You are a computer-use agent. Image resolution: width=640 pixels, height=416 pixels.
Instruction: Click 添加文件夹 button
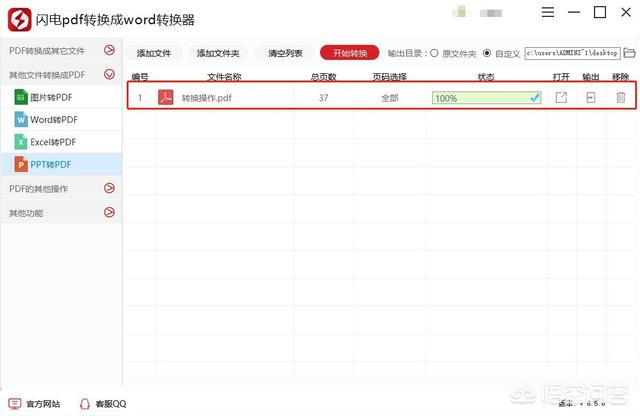[218, 53]
